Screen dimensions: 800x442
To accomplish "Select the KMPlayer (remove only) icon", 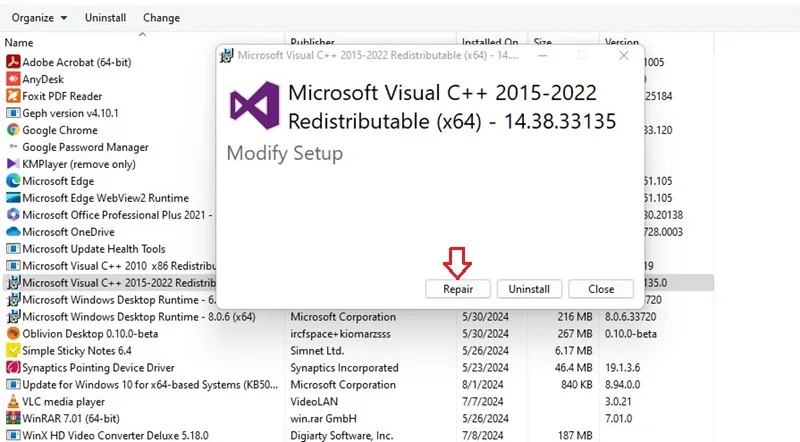I will [13, 163].
